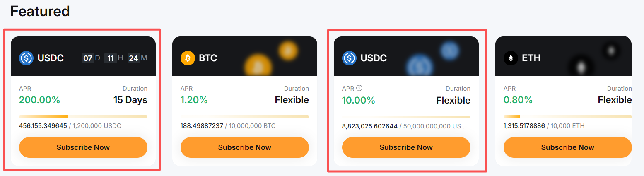Click the ETH card title text
644x176 pixels.
pos(531,58)
